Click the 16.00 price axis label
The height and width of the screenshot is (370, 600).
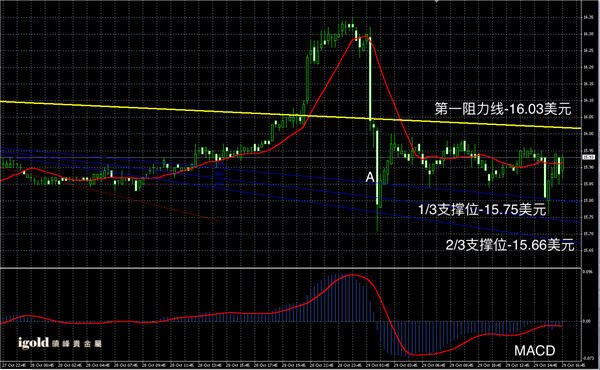click(x=589, y=134)
